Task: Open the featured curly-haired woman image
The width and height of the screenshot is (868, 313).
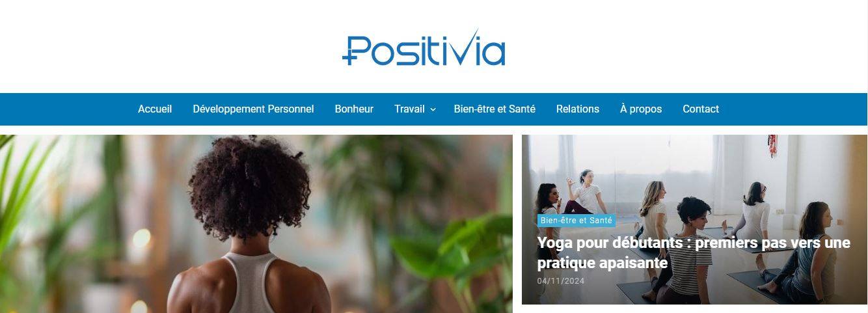Action: click(x=256, y=224)
